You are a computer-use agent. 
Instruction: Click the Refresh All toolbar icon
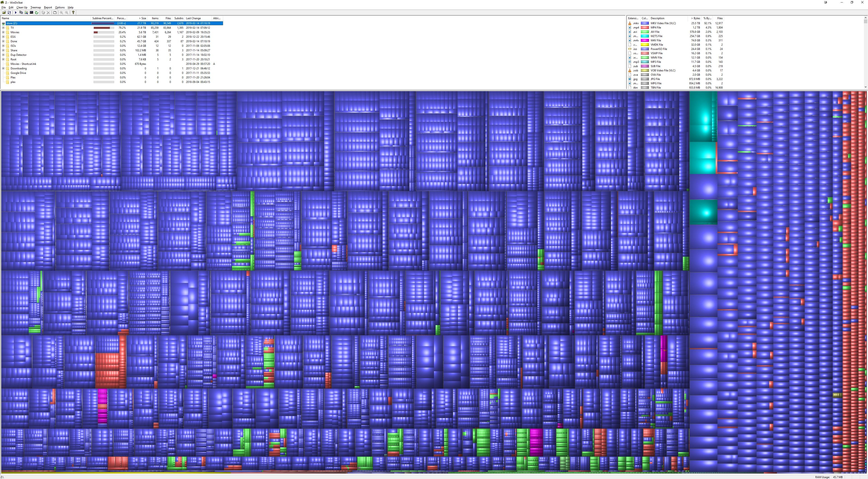pyautogui.click(x=9, y=12)
